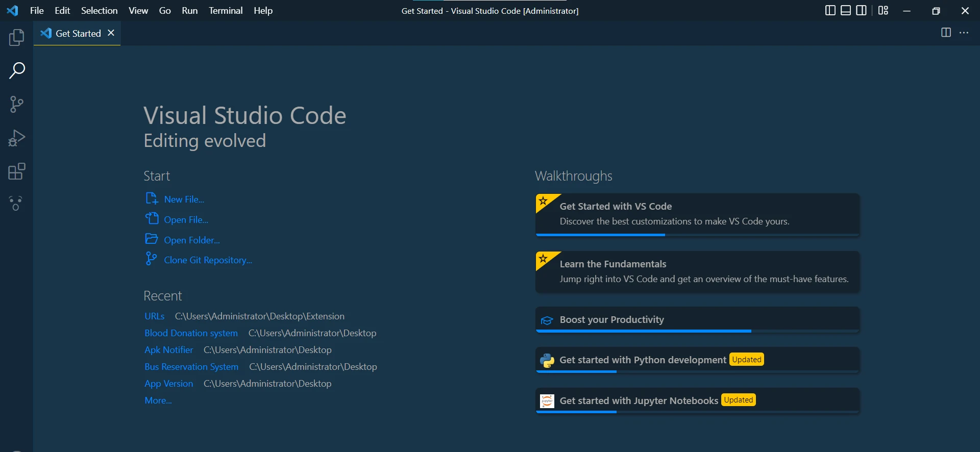The height and width of the screenshot is (452, 980).
Task: Open recent folder URLs
Action: point(154,316)
